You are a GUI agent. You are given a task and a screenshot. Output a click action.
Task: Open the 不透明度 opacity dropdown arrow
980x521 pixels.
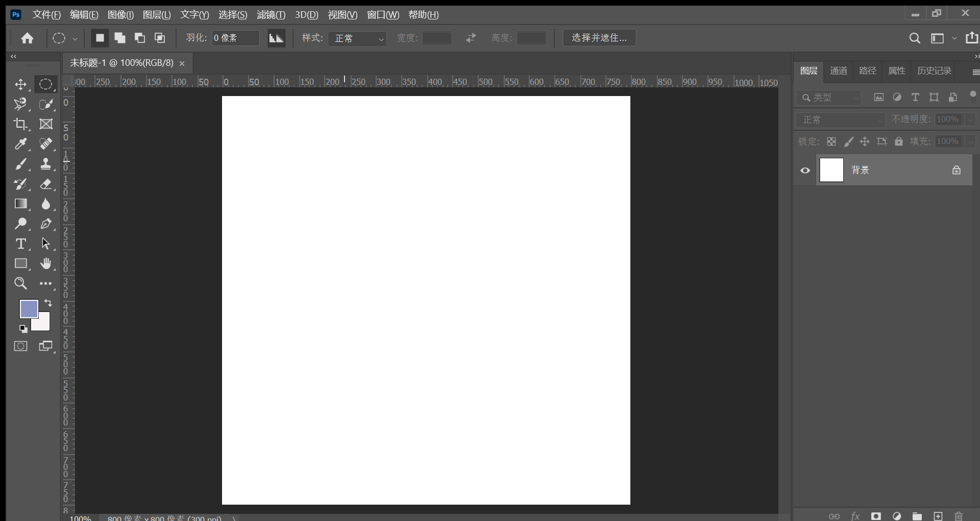970,120
